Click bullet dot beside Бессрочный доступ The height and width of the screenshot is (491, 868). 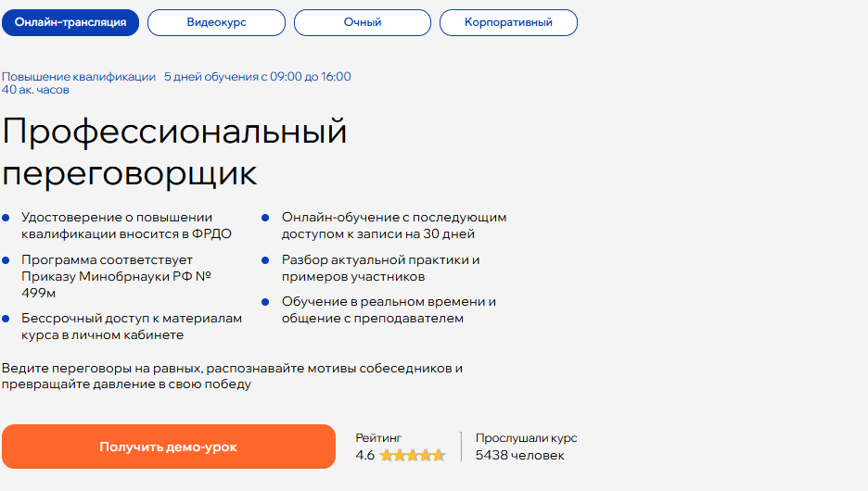(x=6, y=319)
